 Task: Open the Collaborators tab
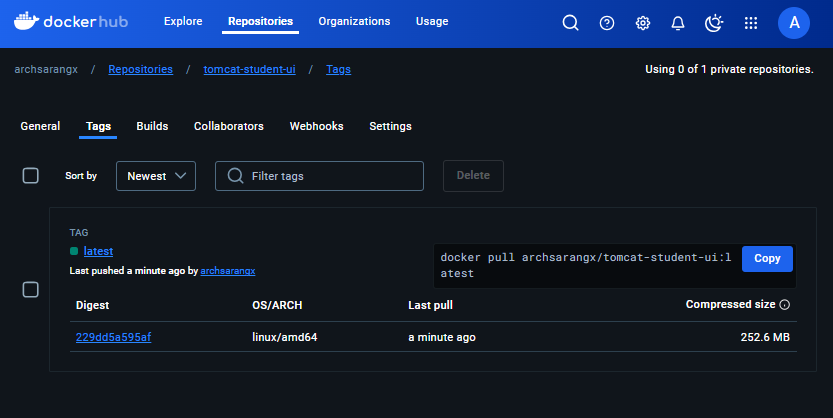pos(228,126)
